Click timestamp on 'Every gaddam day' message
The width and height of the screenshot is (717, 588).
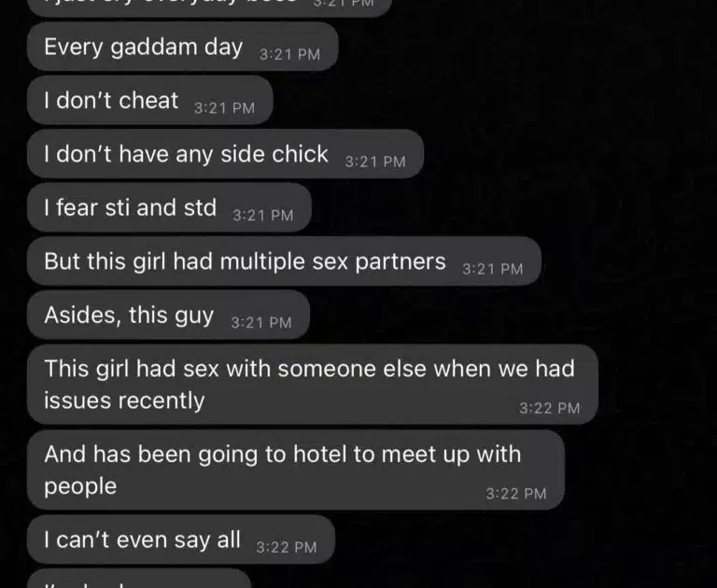click(x=290, y=54)
